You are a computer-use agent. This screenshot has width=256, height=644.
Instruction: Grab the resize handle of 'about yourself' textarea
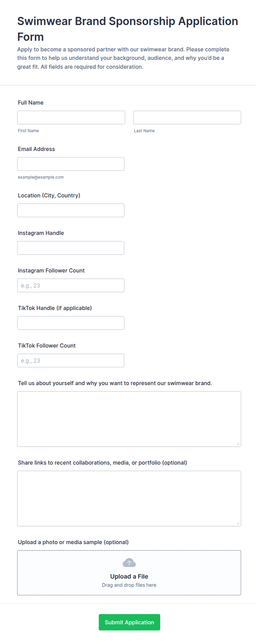point(238,444)
